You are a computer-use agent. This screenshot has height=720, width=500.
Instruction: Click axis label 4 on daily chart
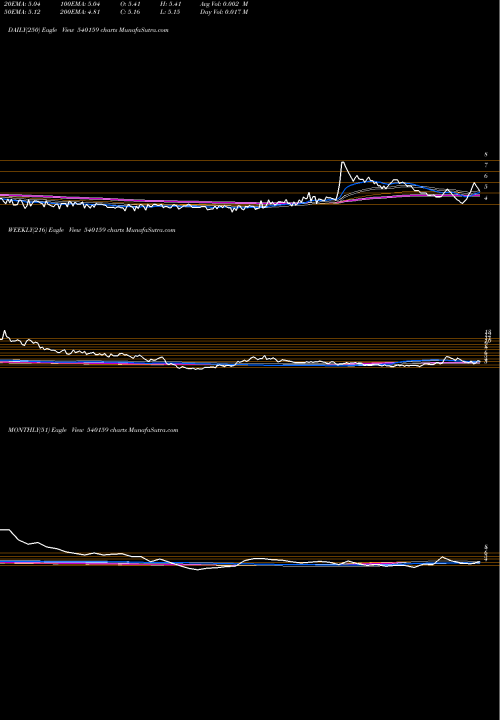coord(486,198)
